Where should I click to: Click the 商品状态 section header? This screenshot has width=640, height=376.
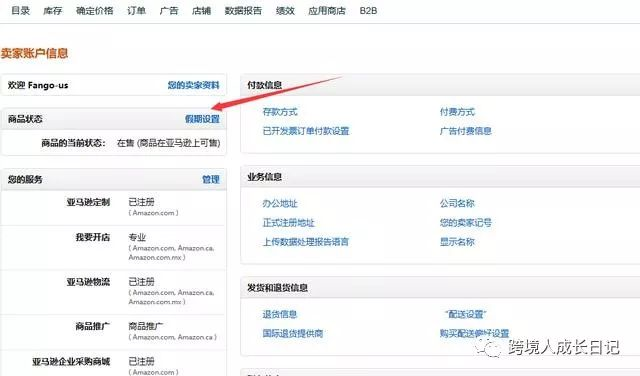[25, 119]
